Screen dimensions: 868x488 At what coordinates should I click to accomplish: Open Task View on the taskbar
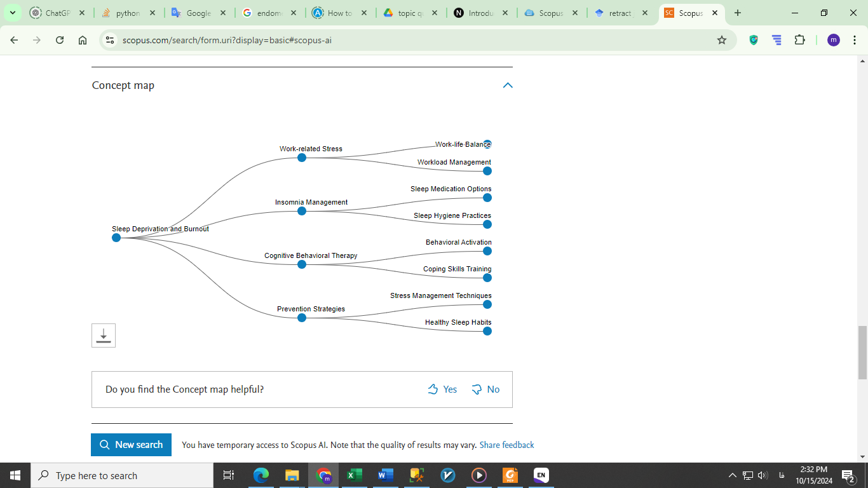(x=229, y=475)
